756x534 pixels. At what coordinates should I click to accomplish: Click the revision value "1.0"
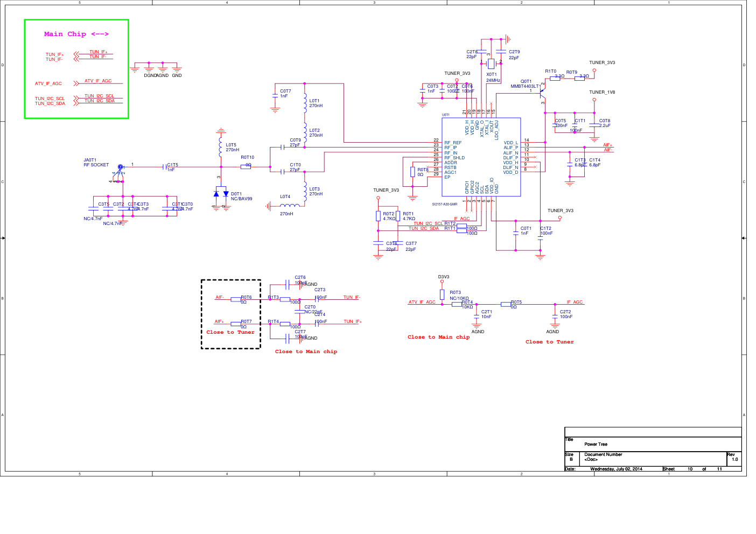pyautogui.click(x=734, y=459)
